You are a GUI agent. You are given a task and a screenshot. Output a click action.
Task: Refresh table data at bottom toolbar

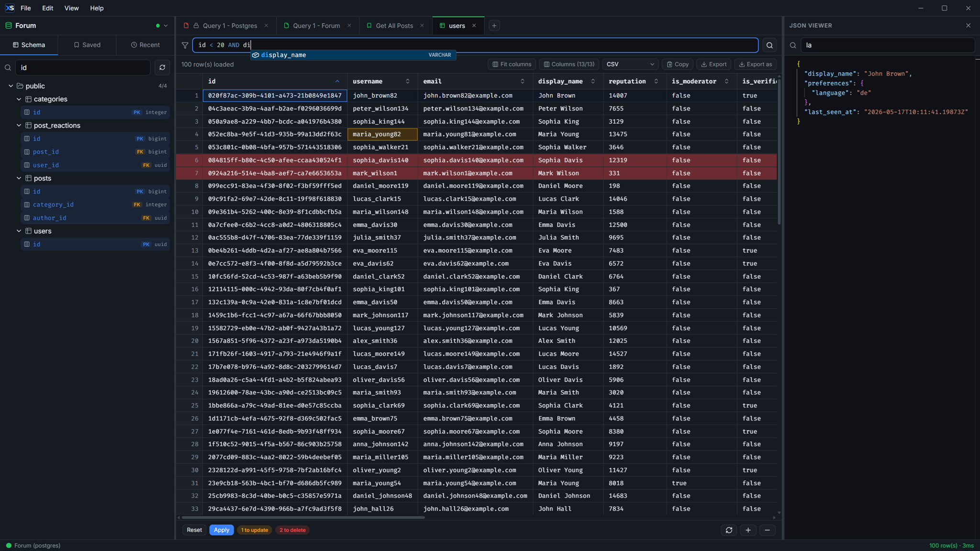[729, 530]
